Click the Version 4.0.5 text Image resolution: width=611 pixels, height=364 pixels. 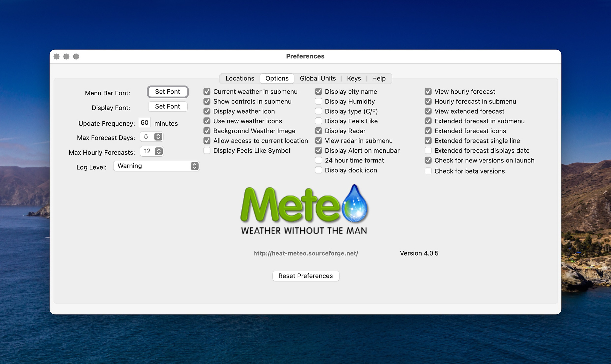click(419, 253)
